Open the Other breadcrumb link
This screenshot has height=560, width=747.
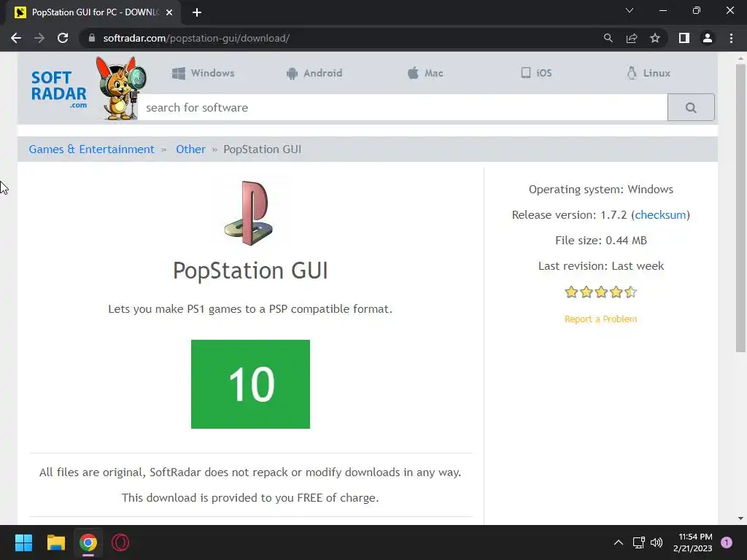190,149
